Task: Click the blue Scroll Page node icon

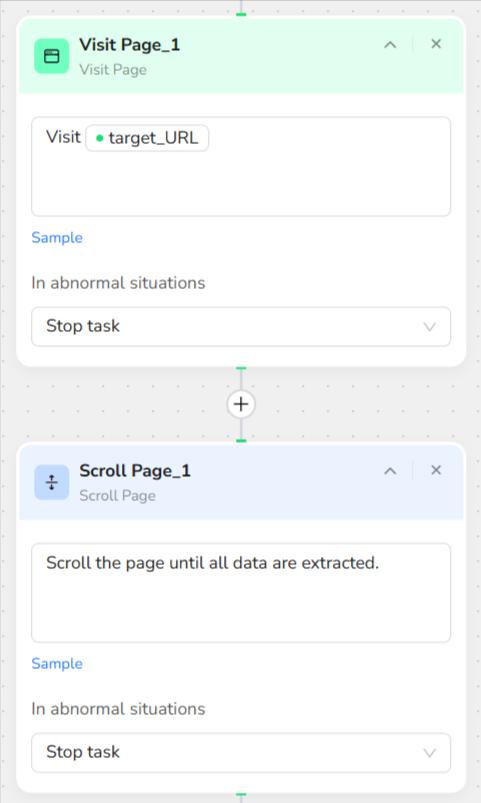Action: click(52, 482)
